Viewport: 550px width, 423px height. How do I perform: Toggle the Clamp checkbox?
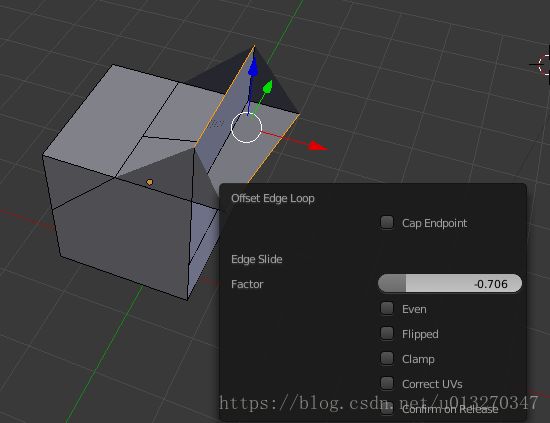click(x=387, y=358)
